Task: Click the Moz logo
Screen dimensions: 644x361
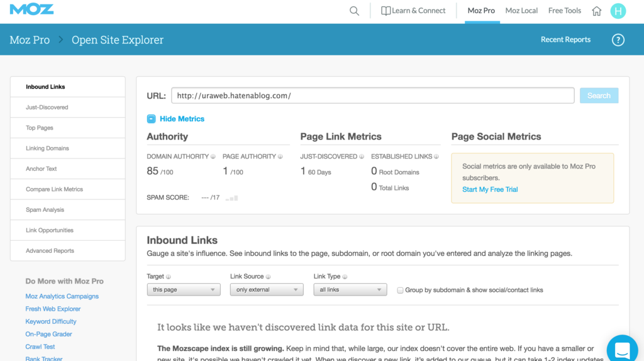Action: point(31,9)
